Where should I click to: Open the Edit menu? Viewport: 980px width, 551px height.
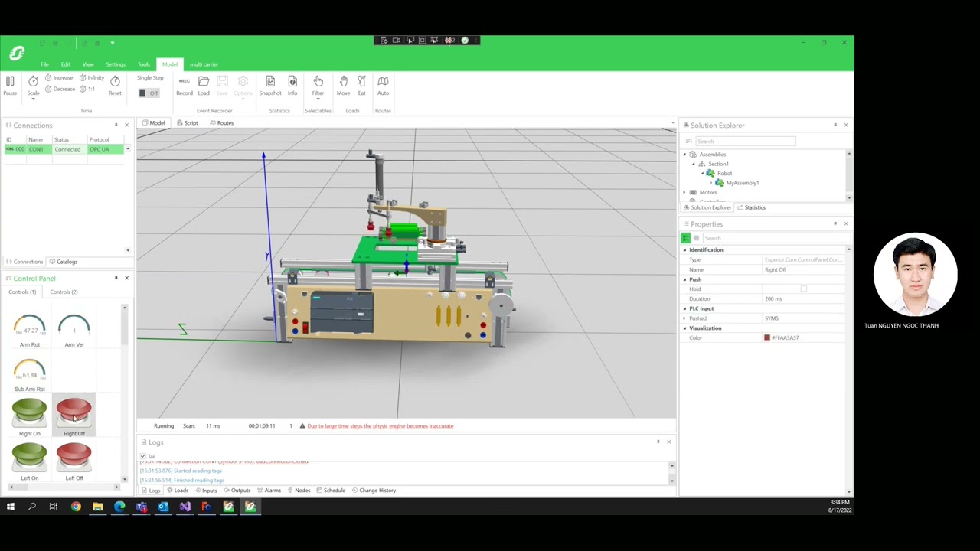[66, 64]
